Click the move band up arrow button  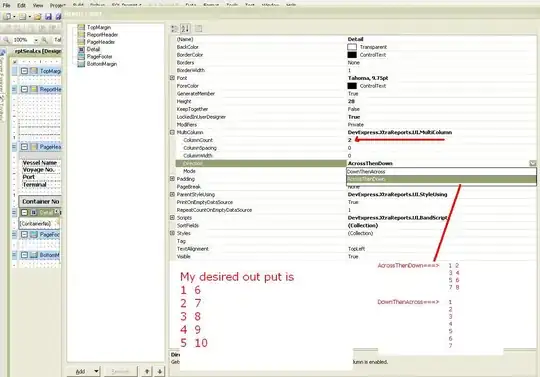147,371
